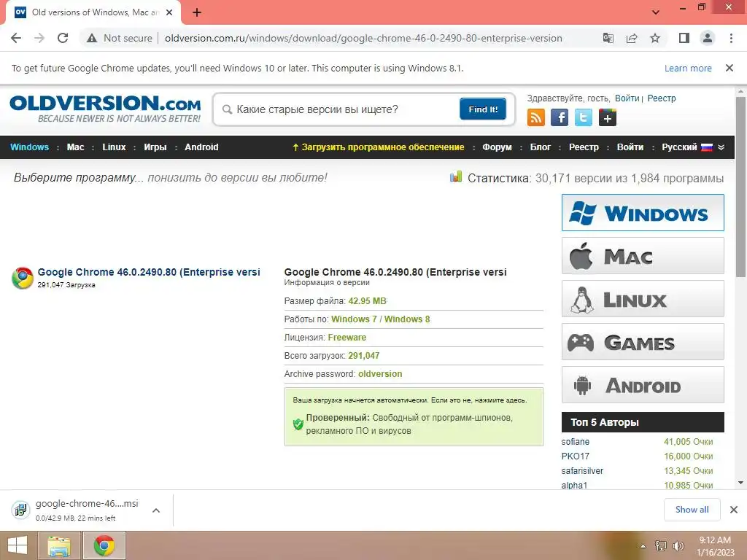The image size is (747, 560).
Task: Click the Windows 8 compatibility link
Action: 407,319
